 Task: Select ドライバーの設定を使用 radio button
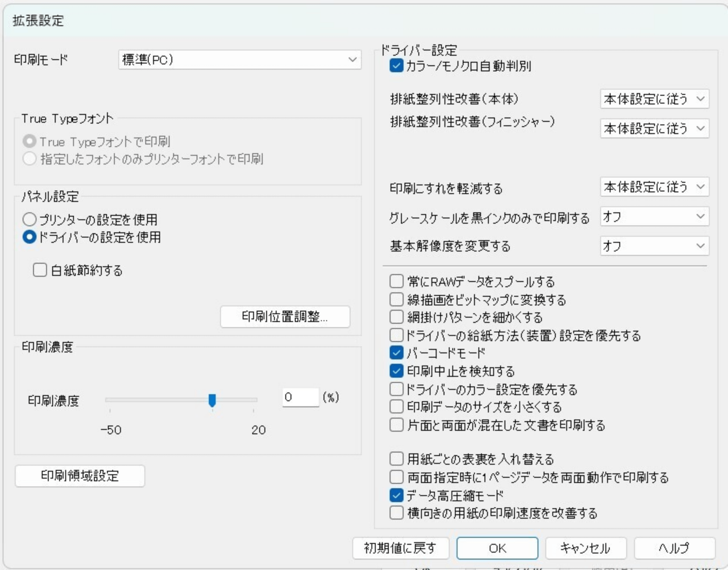[29, 237]
